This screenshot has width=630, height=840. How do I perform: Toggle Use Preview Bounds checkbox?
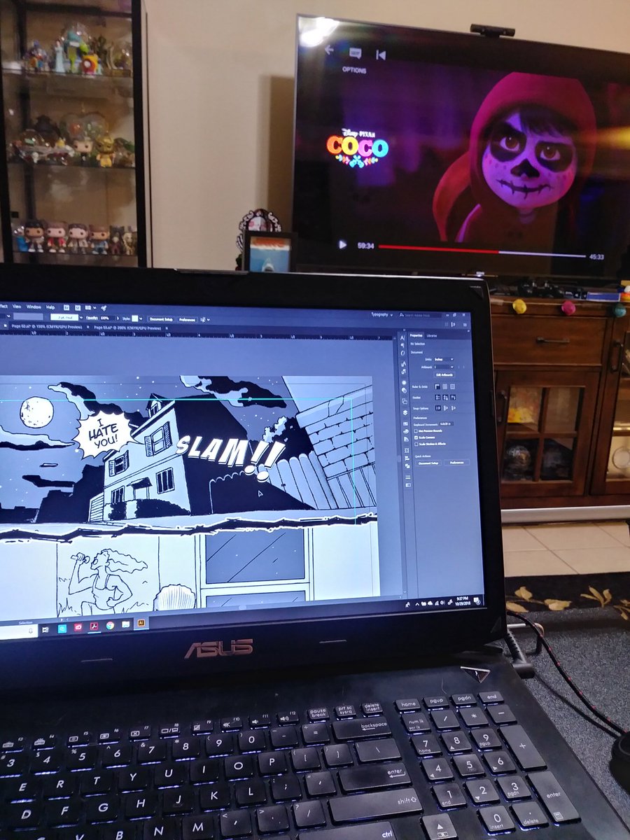pyautogui.click(x=416, y=431)
